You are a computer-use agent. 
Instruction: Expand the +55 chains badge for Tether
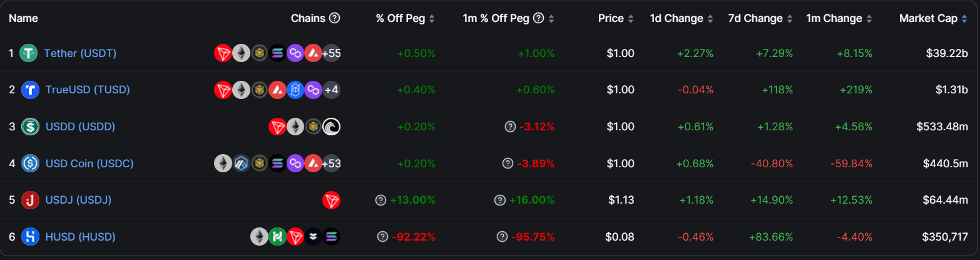[331, 53]
